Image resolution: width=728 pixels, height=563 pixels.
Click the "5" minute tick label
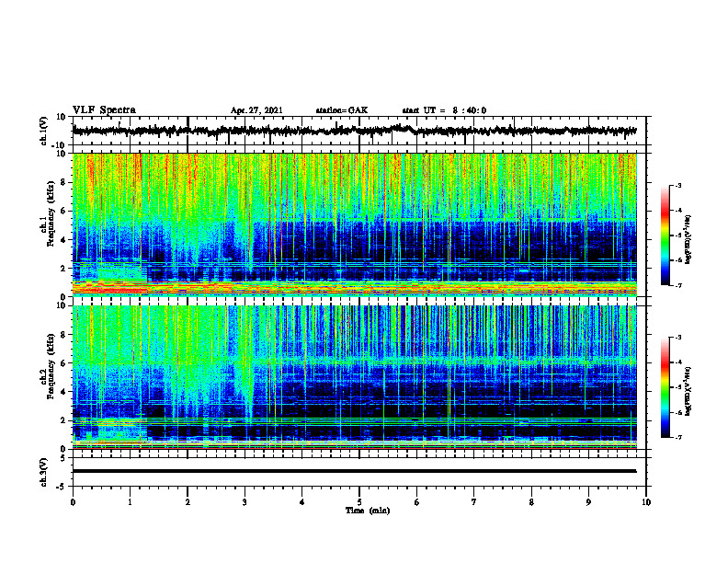pos(359,502)
